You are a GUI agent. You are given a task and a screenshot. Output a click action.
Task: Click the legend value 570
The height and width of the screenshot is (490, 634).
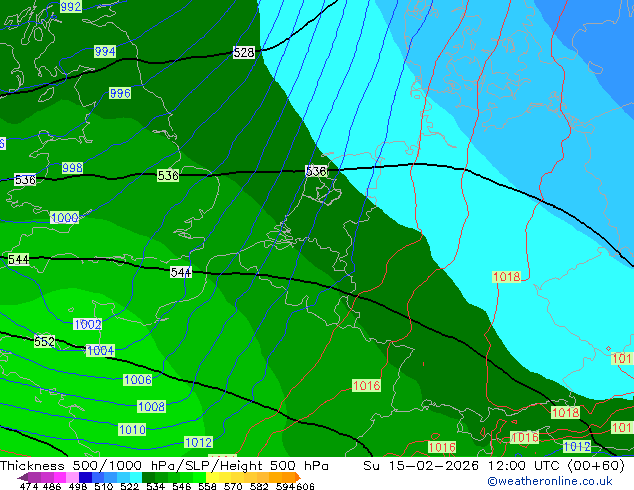(x=232, y=486)
